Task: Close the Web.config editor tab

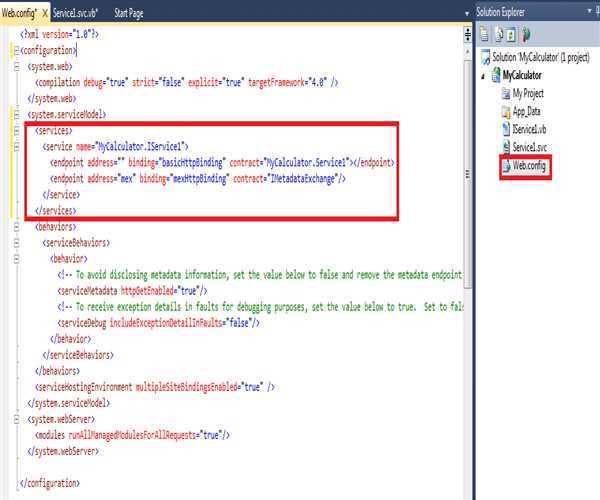Action: (x=45, y=13)
